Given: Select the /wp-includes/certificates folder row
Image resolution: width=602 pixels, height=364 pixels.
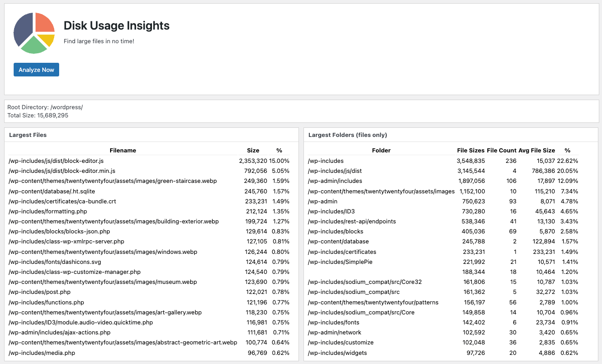Looking at the screenshot, I should click(x=443, y=252).
